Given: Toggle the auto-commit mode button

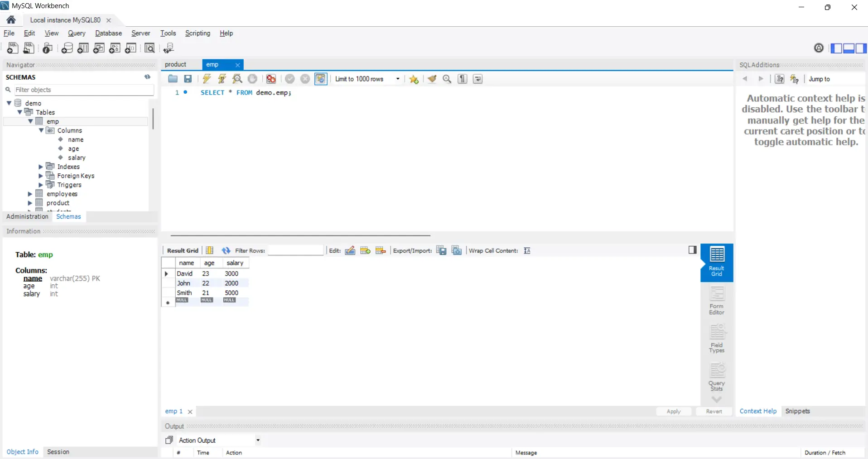Looking at the screenshot, I should [x=321, y=79].
